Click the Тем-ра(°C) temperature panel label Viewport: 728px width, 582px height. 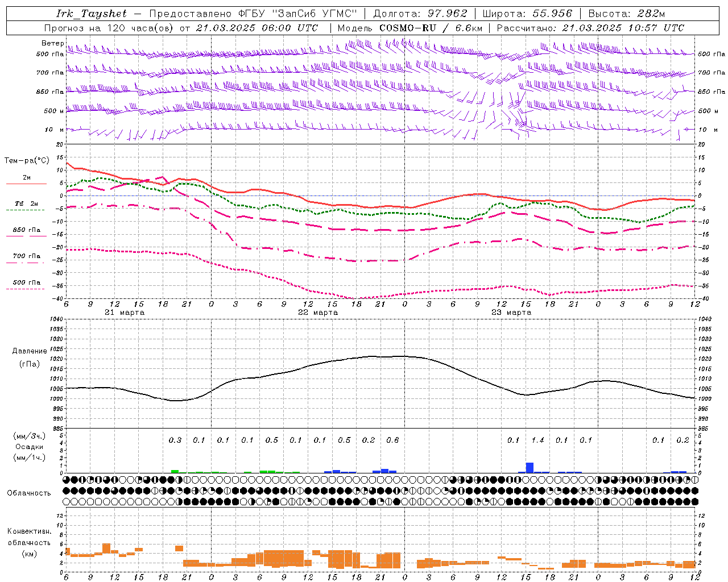[27, 161]
